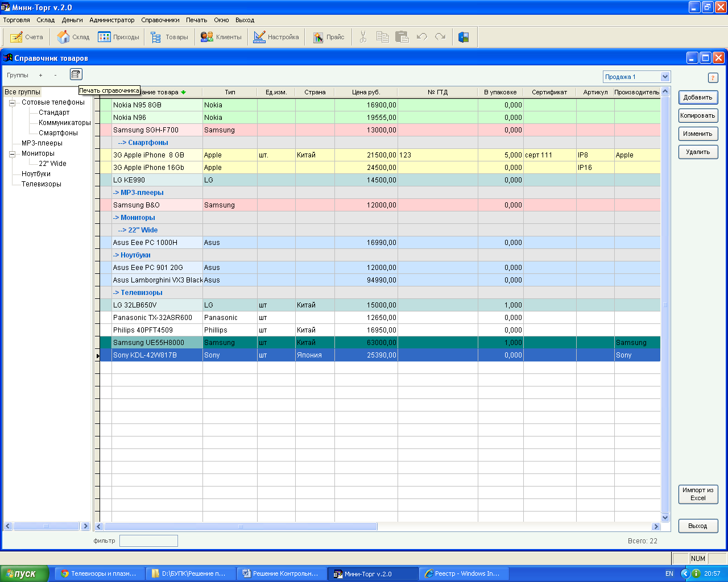Select the Коммуникаторы tree item
728x582 pixels.
pos(65,123)
